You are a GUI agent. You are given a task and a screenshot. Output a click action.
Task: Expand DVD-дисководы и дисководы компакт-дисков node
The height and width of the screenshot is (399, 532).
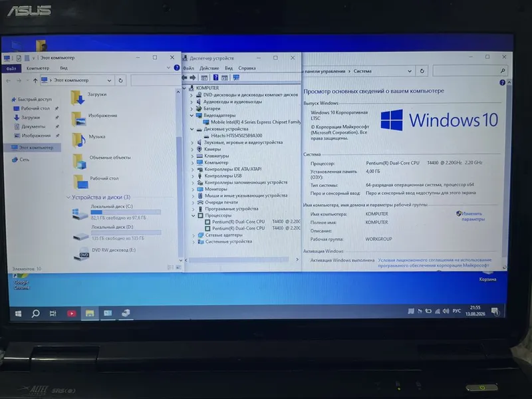pyautogui.click(x=192, y=95)
